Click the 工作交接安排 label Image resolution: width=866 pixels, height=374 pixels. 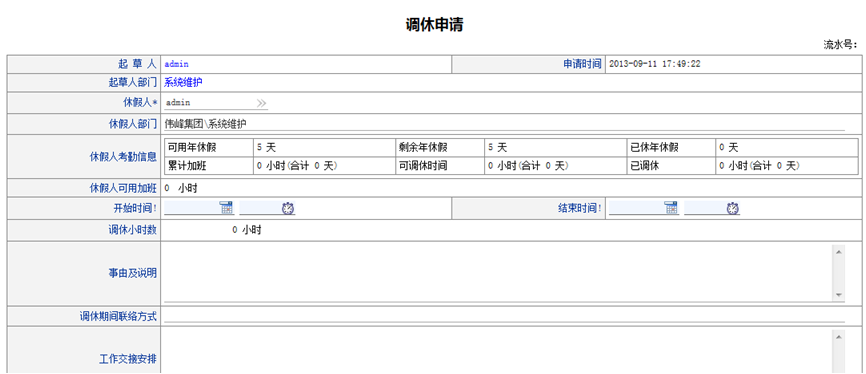coord(128,359)
